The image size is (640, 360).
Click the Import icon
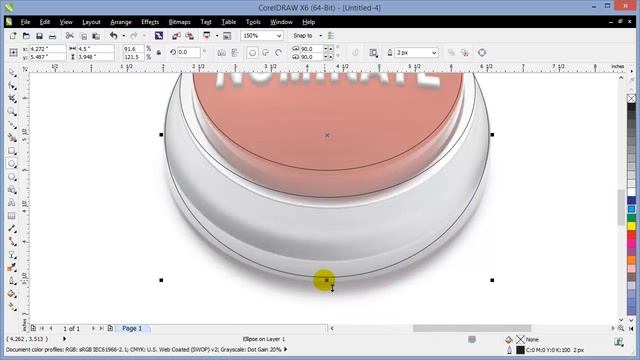coord(176,36)
